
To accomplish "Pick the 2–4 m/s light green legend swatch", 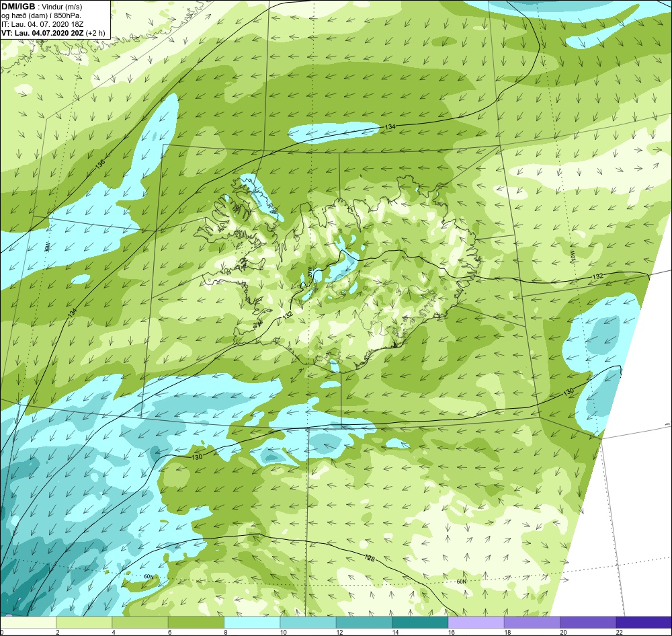I will (84, 622).
